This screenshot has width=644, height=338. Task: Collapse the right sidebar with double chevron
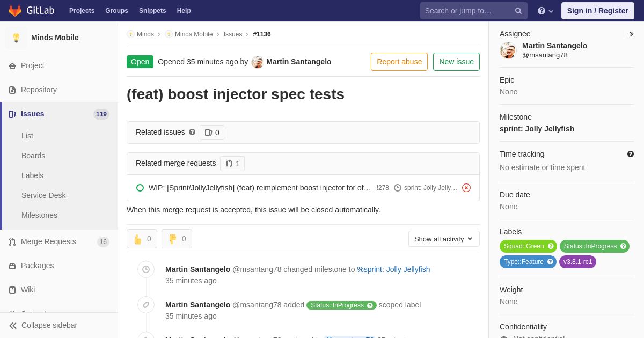[631, 34]
